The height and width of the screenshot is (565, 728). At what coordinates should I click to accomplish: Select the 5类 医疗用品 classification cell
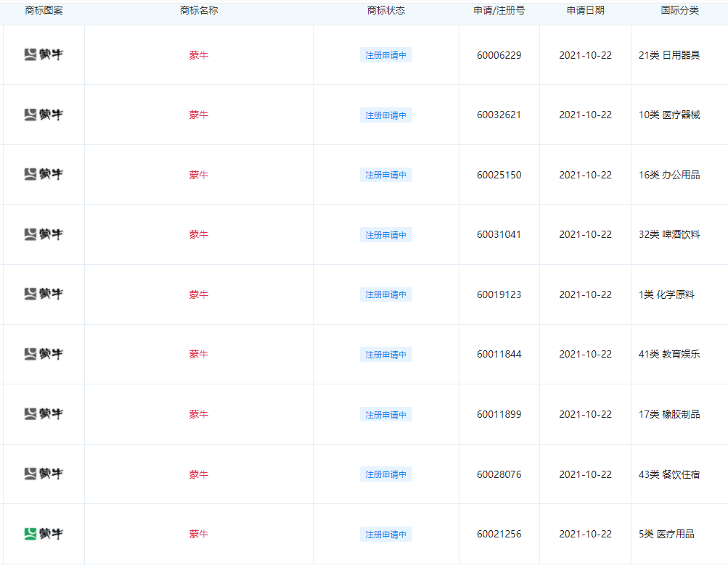pos(666,534)
